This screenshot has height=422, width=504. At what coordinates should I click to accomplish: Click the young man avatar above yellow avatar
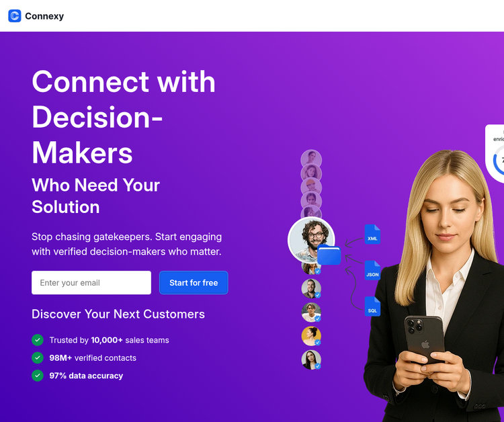311,312
